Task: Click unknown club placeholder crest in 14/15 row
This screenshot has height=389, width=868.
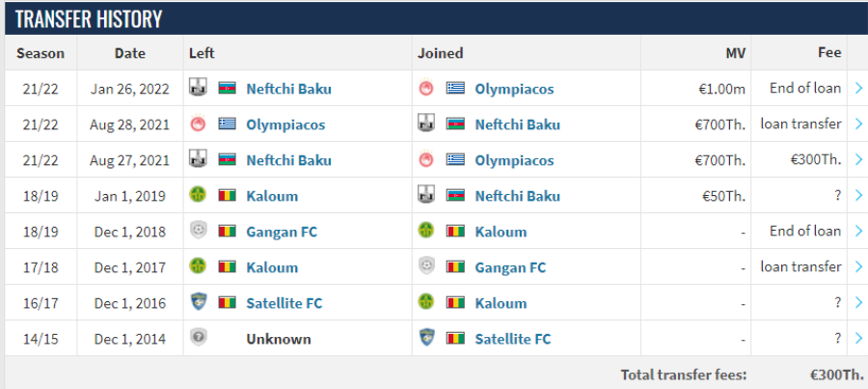Action: pyautogui.click(x=198, y=338)
